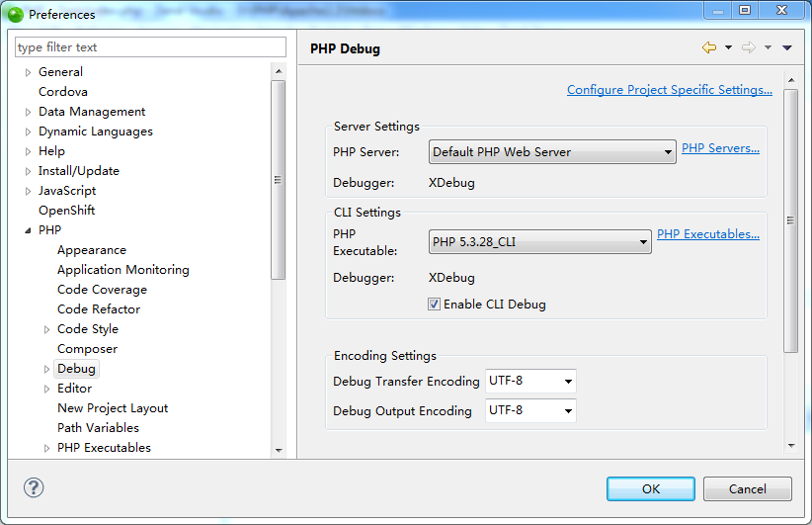Click the settings panel scroll up arrow

point(791,80)
